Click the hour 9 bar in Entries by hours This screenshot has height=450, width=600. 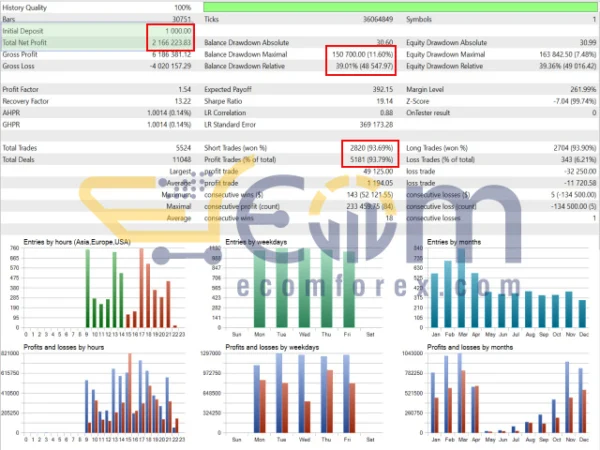pyautogui.click(x=88, y=289)
